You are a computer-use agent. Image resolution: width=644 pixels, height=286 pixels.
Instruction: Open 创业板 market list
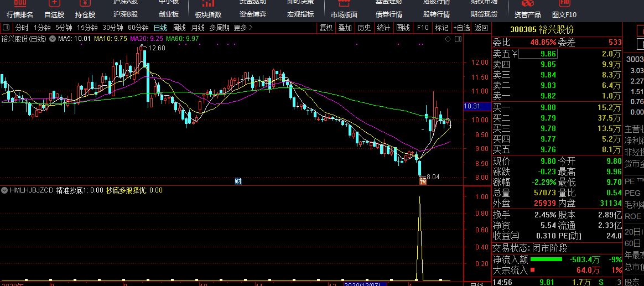pyautogui.click(x=169, y=14)
